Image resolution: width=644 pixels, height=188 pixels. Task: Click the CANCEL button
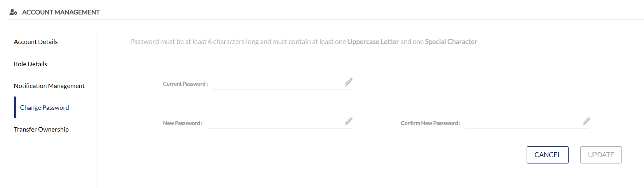pyautogui.click(x=547, y=155)
